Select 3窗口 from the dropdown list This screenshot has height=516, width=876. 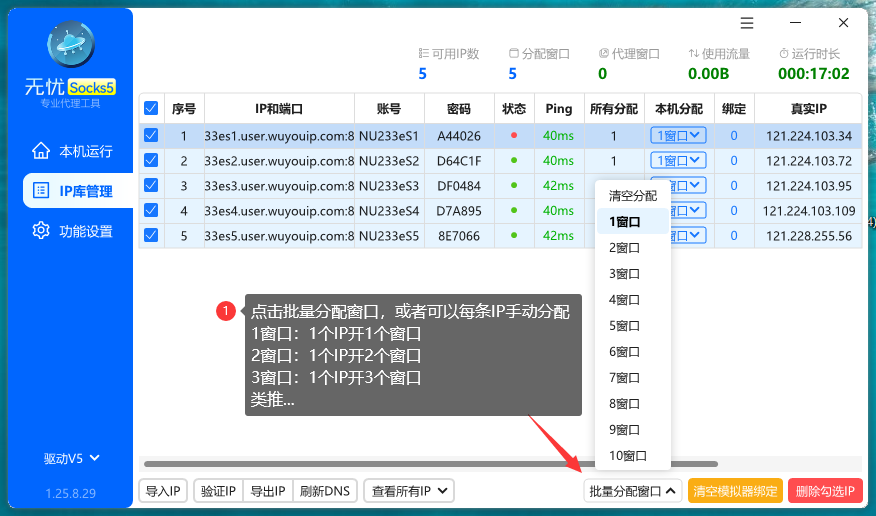pos(625,274)
